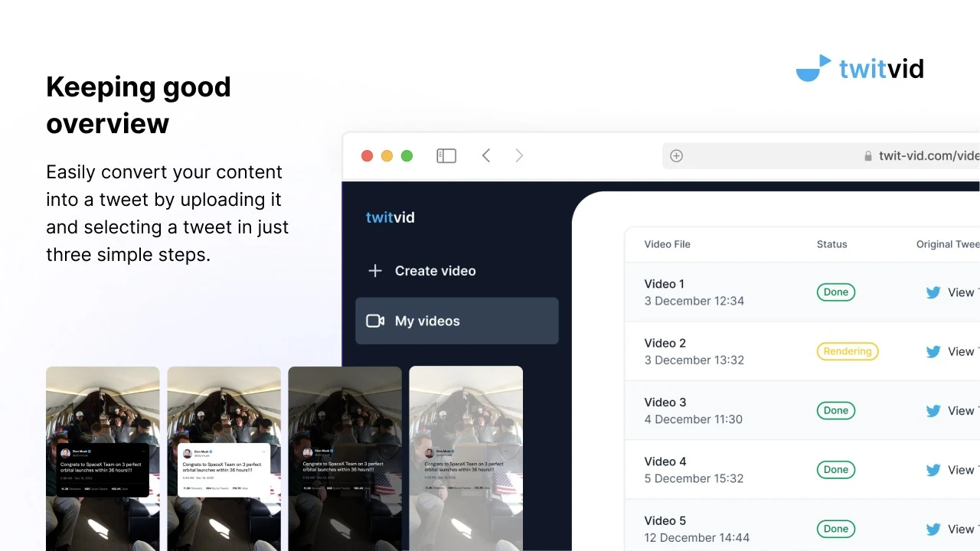Click the plus icon beside Create video
Image resolution: width=980 pixels, height=551 pixels.
tap(375, 271)
